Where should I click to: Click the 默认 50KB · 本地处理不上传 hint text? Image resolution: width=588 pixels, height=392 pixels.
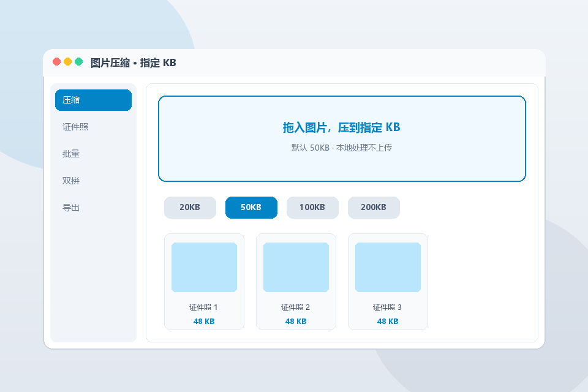(342, 148)
